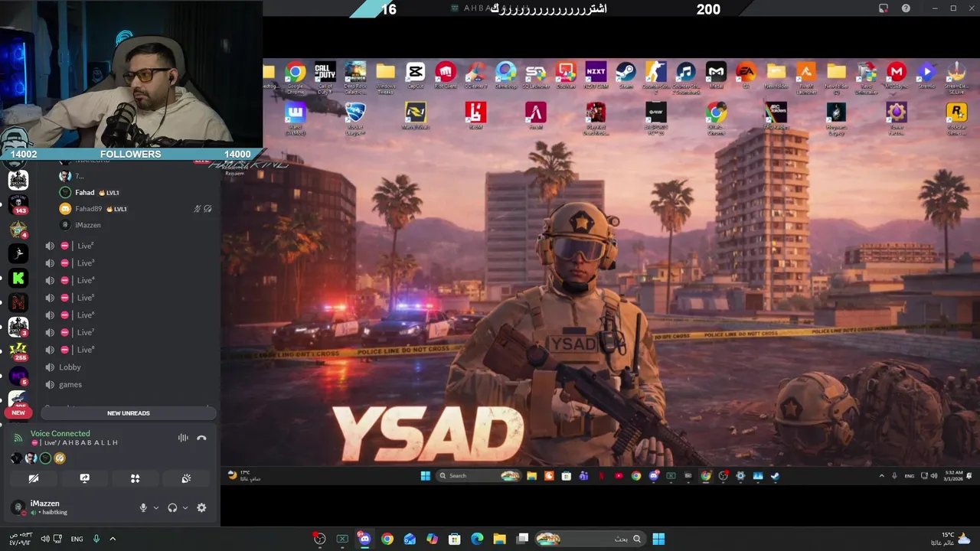Screen dimensions: 980x551
Task: Click the bottom taskbar search box
Action: tap(590, 539)
